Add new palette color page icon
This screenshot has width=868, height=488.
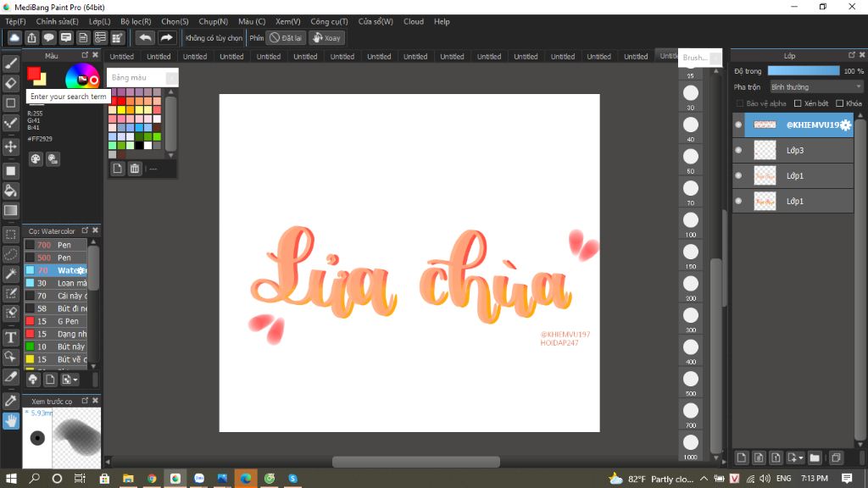pos(117,169)
